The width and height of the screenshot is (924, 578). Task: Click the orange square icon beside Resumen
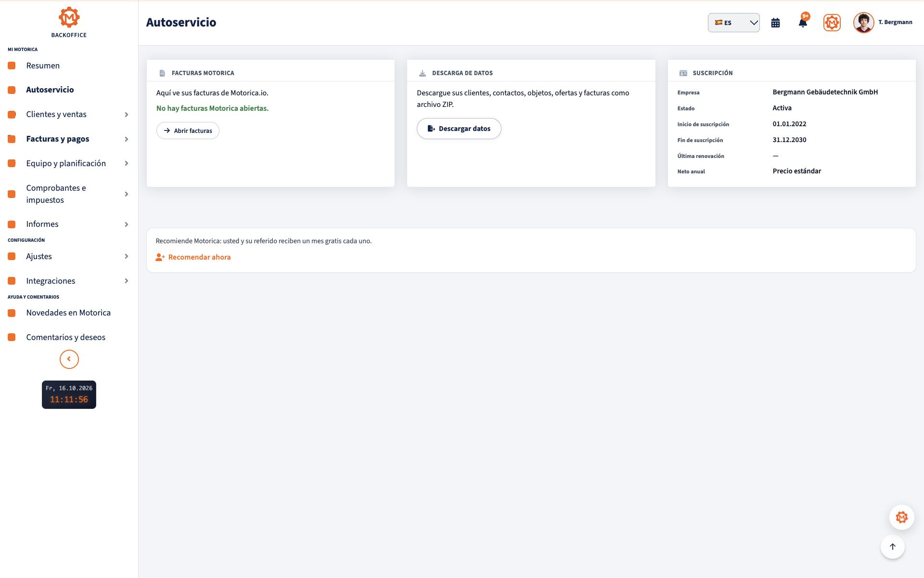12,66
